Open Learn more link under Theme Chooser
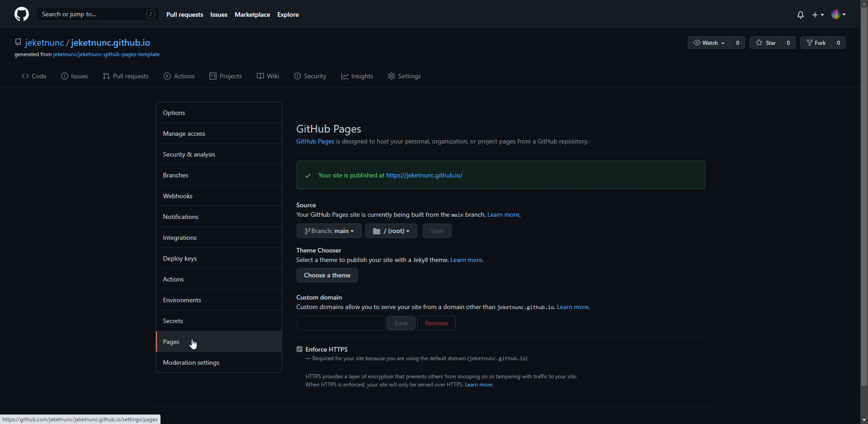 click(x=466, y=260)
